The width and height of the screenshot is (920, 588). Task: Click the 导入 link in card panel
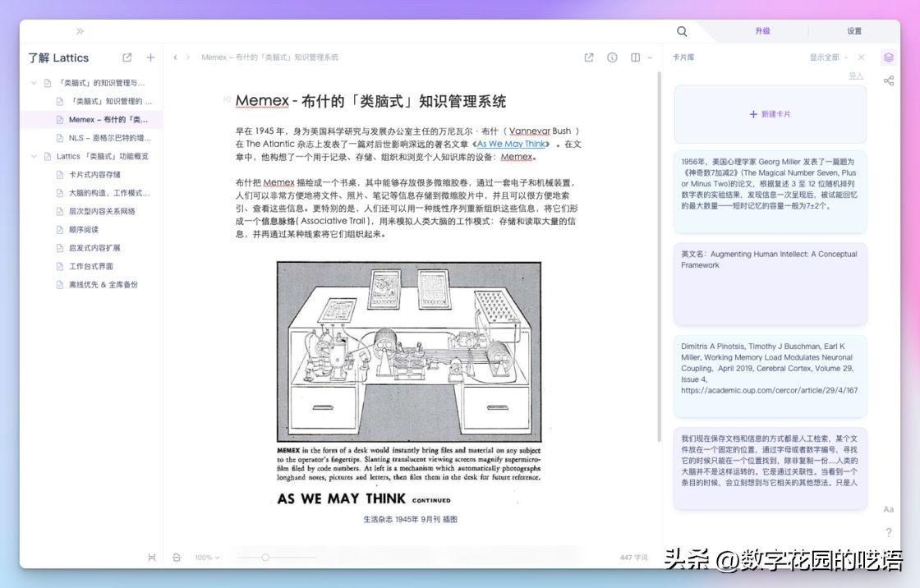(856, 76)
